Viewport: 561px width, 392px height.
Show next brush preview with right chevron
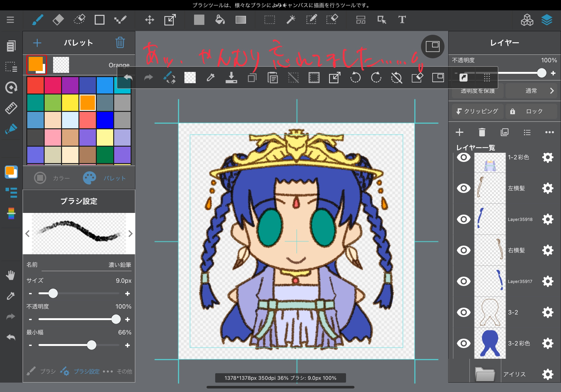130,234
